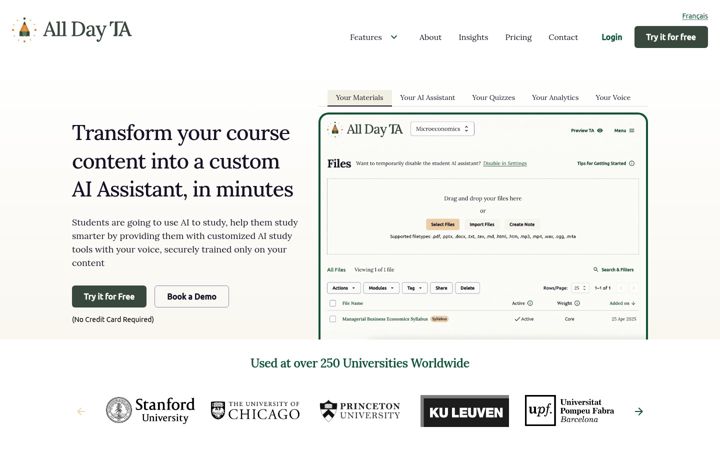Click the Stanford University logo
The image size is (720, 450).
coord(150,410)
